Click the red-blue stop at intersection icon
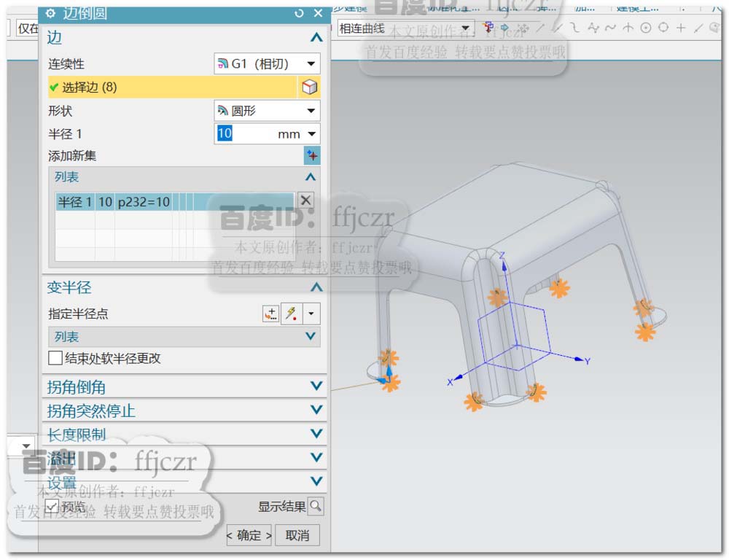Viewport: 729px width, 560px height. [488, 28]
